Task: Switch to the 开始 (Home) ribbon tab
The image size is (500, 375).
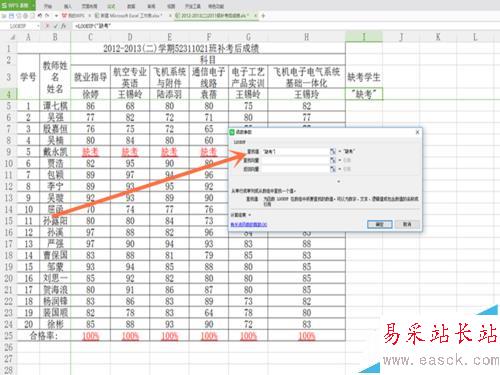Action: [49, 6]
